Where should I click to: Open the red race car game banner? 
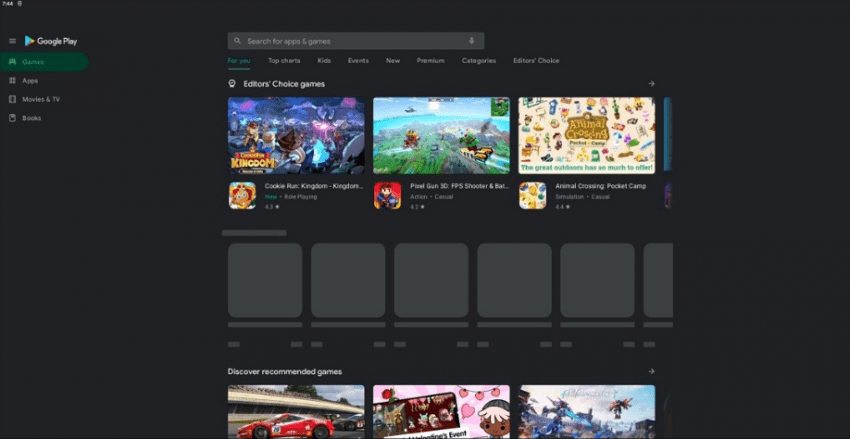tap(296, 412)
